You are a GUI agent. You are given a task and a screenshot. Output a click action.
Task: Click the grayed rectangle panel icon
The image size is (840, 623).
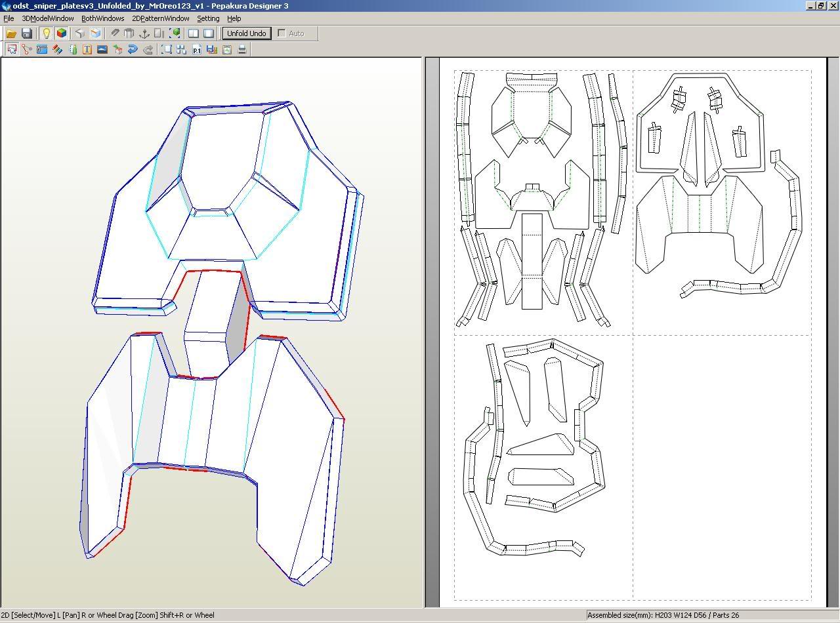[159, 33]
